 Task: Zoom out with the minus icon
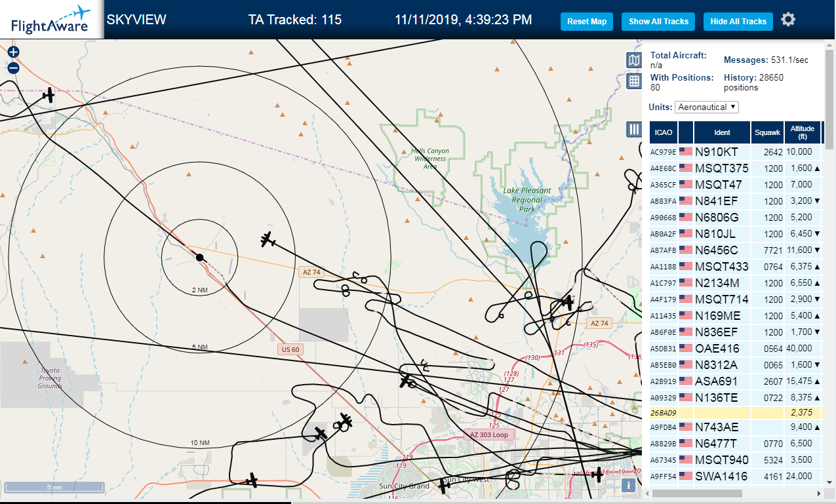coord(13,68)
